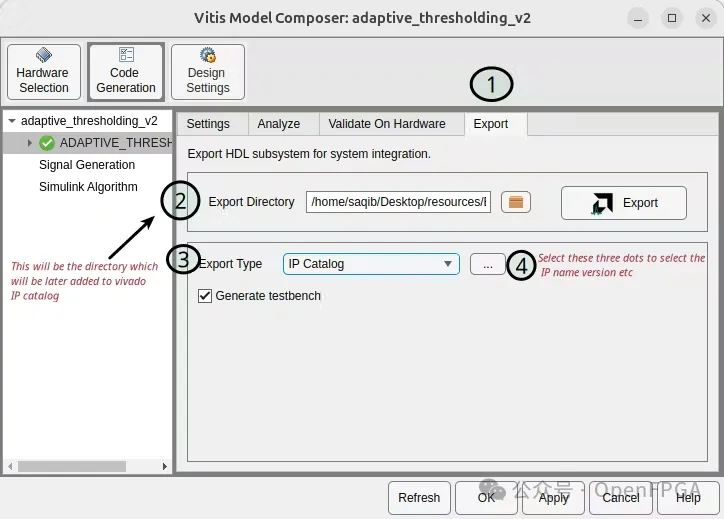Open the Export Type IP Catalog dropdown
This screenshot has height=519, width=724.
371,264
